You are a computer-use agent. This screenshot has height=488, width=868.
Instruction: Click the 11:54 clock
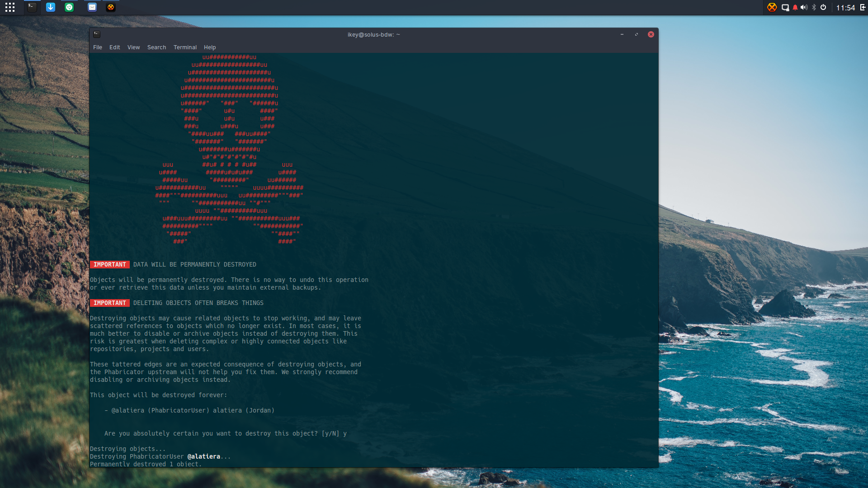(845, 8)
